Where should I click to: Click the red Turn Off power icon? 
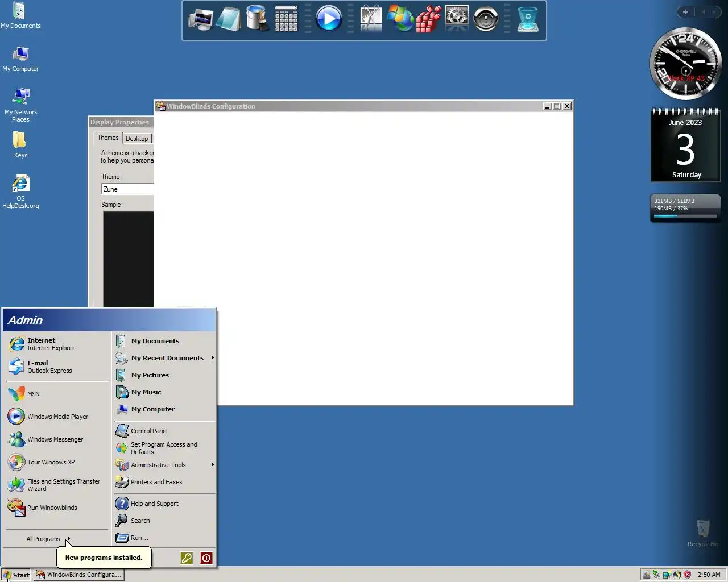click(x=206, y=558)
